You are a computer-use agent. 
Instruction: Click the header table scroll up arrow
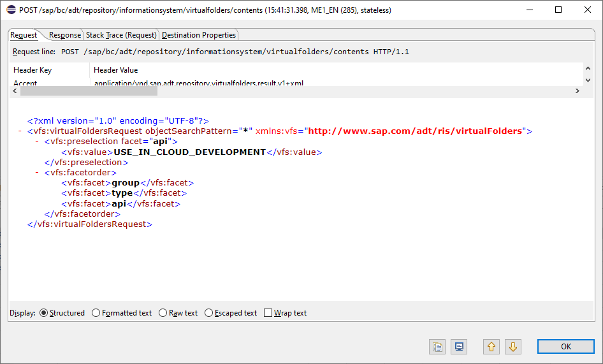point(588,68)
